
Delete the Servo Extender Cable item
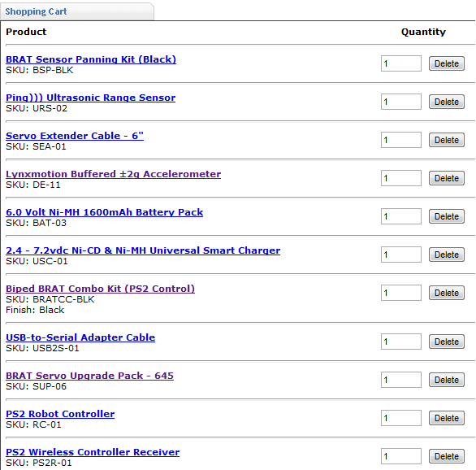pos(447,140)
